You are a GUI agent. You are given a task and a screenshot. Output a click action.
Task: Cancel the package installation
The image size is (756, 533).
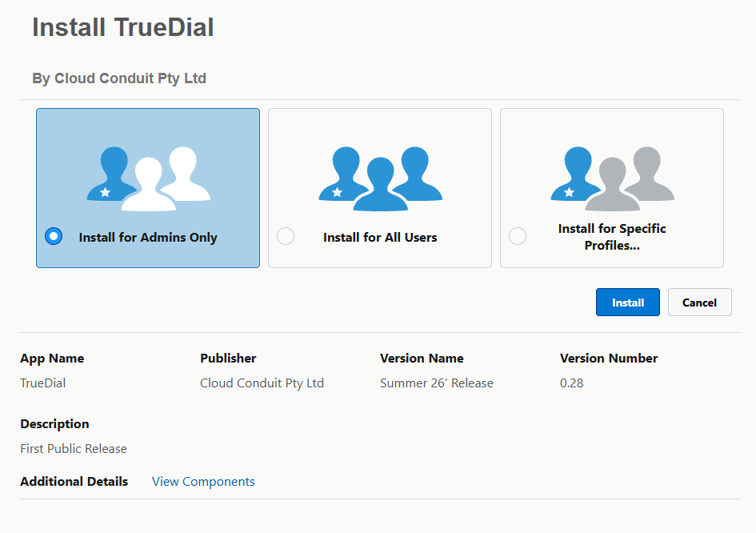point(699,303)
